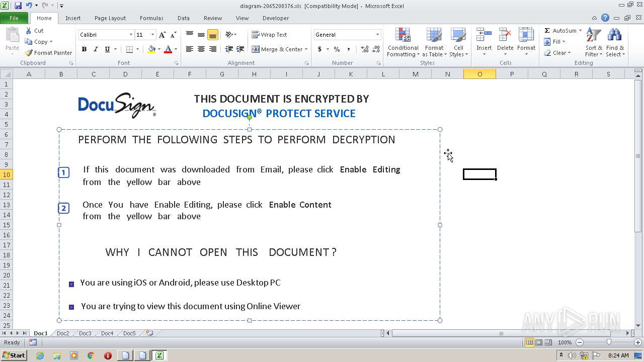
Task: Save the workbook from Quick Access Toolbar
Action: (18, 6)
